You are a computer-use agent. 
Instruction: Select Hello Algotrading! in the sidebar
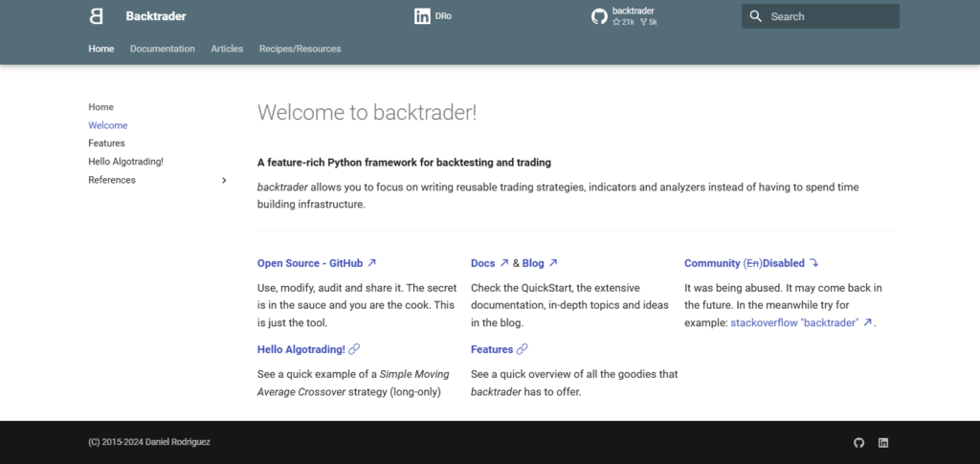point(125,162)
